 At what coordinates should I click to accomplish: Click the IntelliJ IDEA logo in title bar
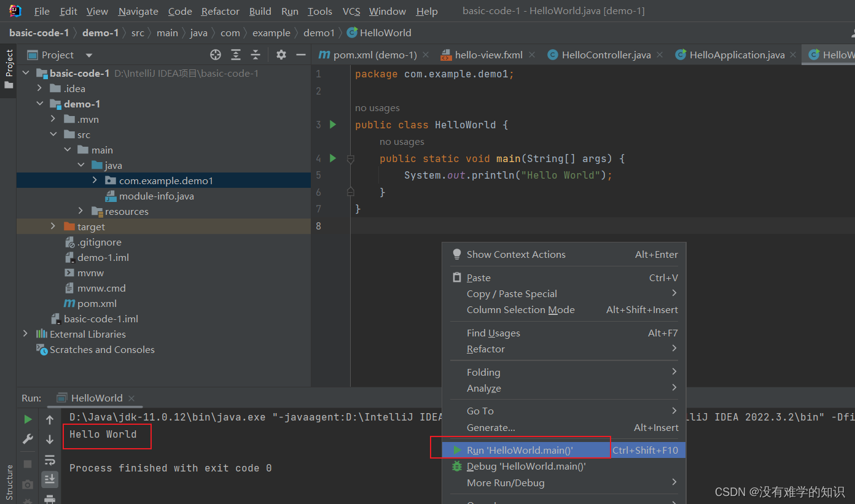pos(15,10)
